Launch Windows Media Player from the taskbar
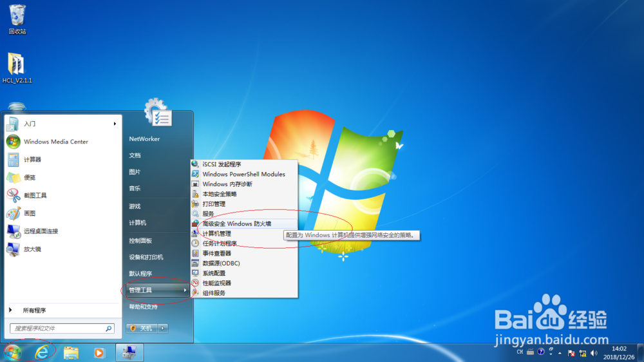 coord(99,353)
